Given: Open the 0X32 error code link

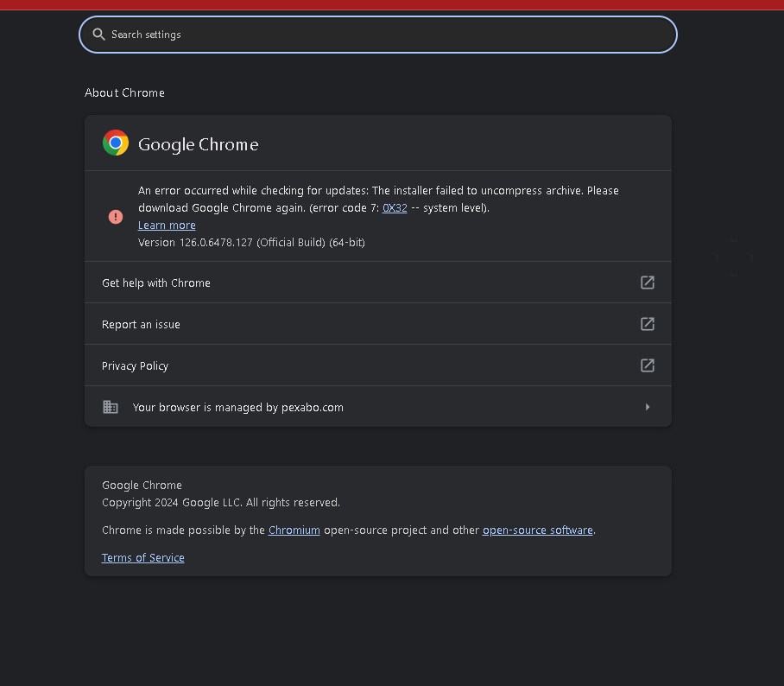Looking at the screenshot, I should [395, 207].
